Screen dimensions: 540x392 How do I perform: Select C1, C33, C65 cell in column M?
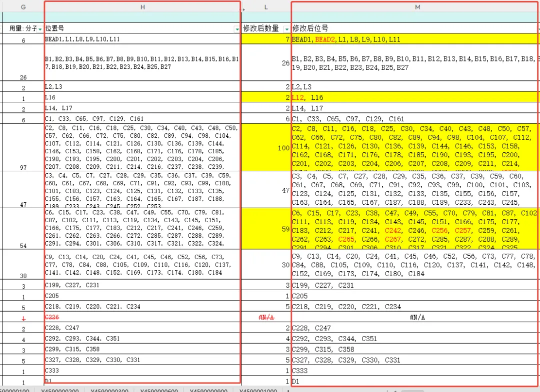[x=415, y=119]
